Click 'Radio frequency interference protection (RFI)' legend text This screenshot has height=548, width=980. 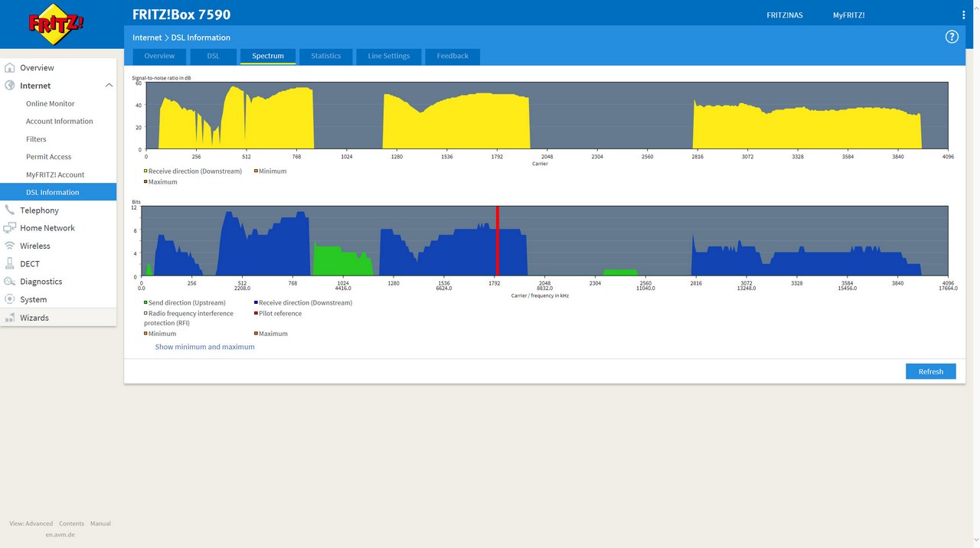click(x=190, y=318)
